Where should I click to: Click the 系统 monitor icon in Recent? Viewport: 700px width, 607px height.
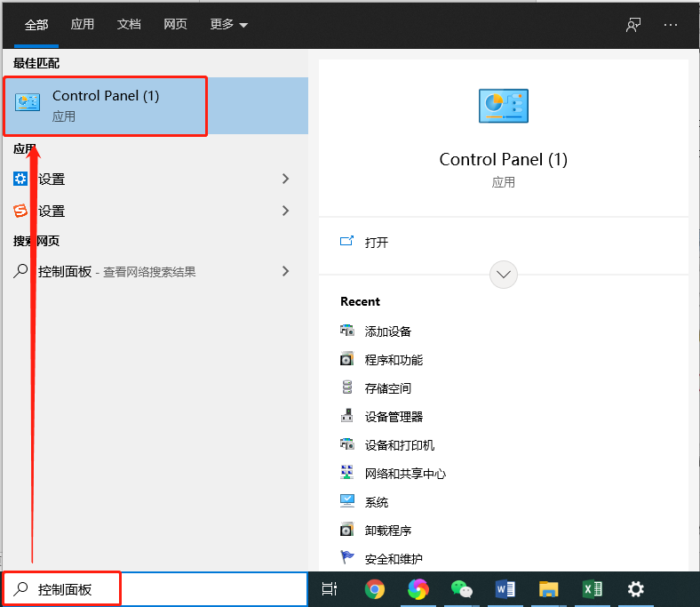pos(346,501)
